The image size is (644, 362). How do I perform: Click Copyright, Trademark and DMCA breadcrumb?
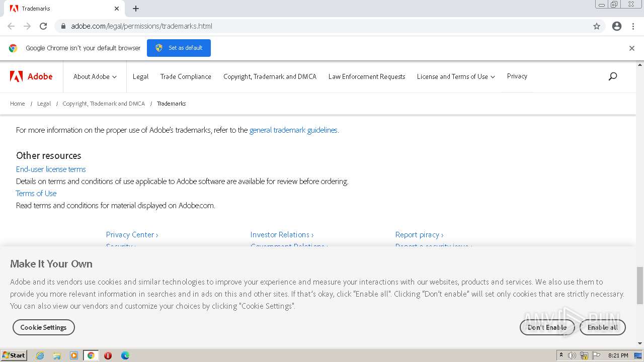104,104
